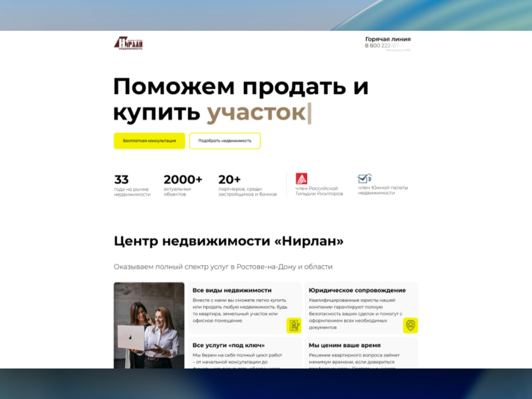
Task: Click description starting Вместе с нами вы сможете
Action: [239, 310]
